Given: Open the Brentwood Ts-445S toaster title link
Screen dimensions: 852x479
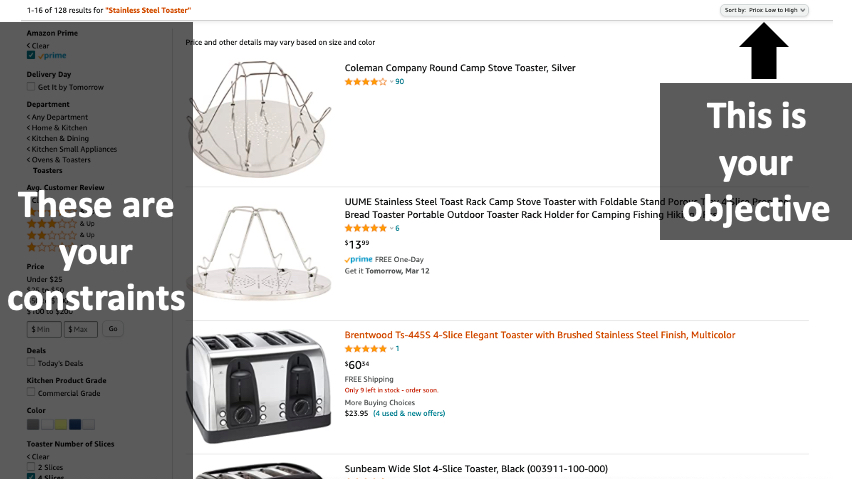Looking at the screenshot, I should coord(540,335).
